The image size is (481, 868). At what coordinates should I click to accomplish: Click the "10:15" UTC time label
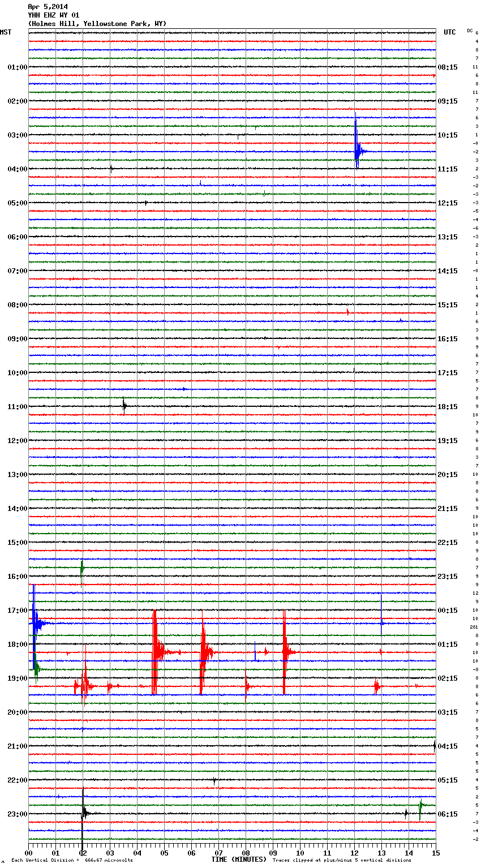click(x=448, y=135)
